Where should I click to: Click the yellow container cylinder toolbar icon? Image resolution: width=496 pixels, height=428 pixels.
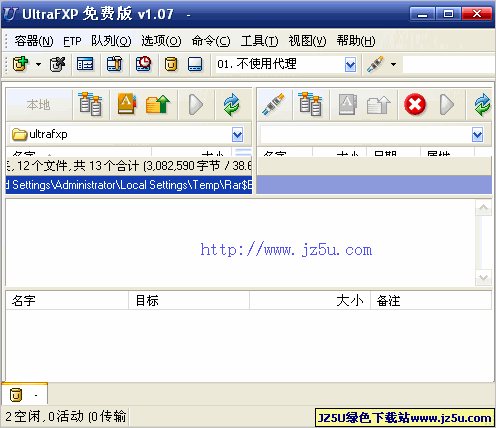(x=171, y=64)
